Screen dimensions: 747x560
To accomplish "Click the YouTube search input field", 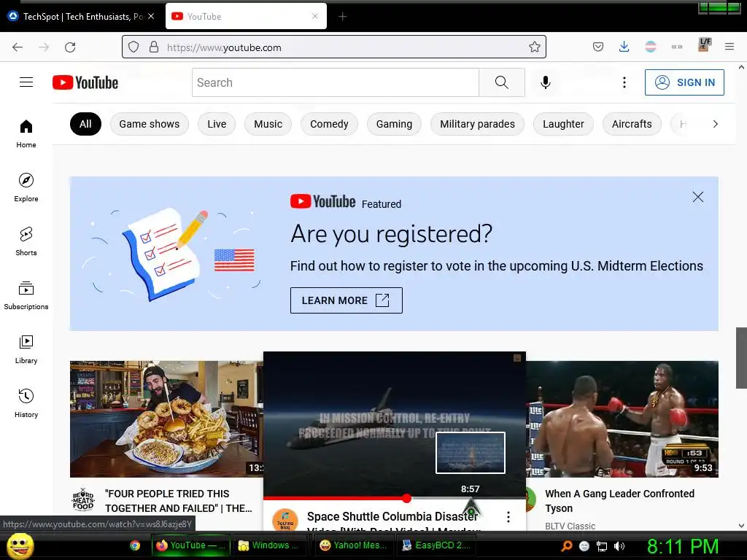I will pos(336,82).
